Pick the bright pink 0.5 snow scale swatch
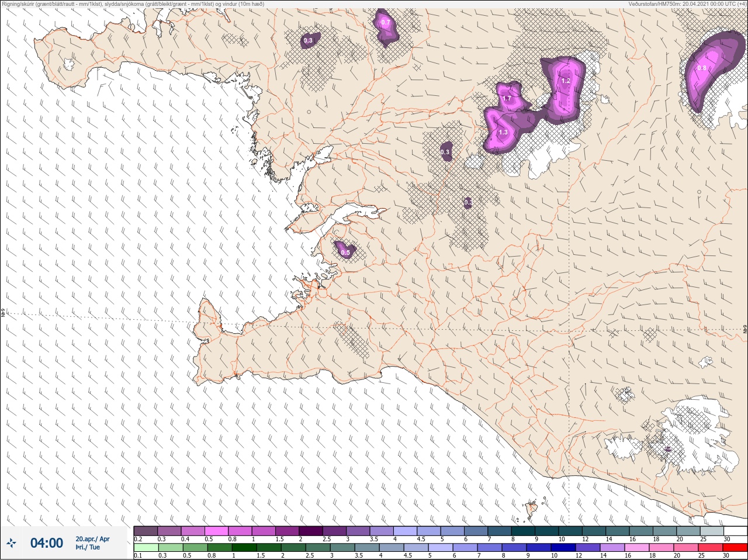 [x=217, y=530]
